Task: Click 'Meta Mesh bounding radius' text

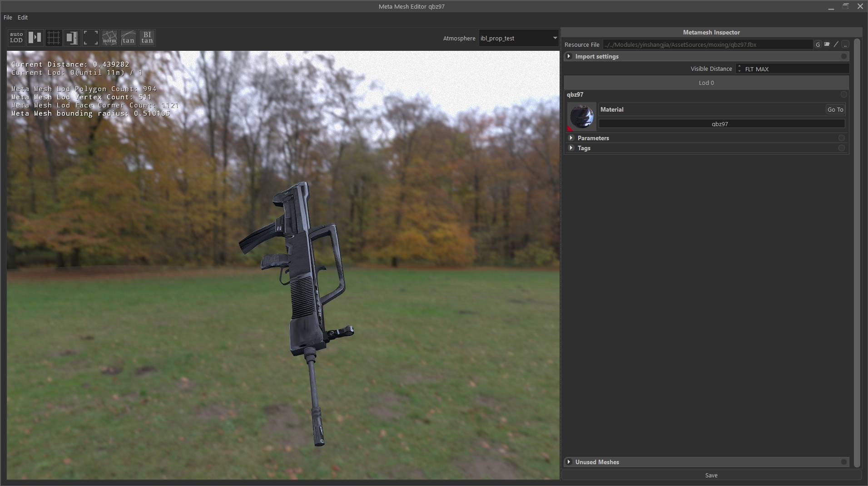Action: 91,113
